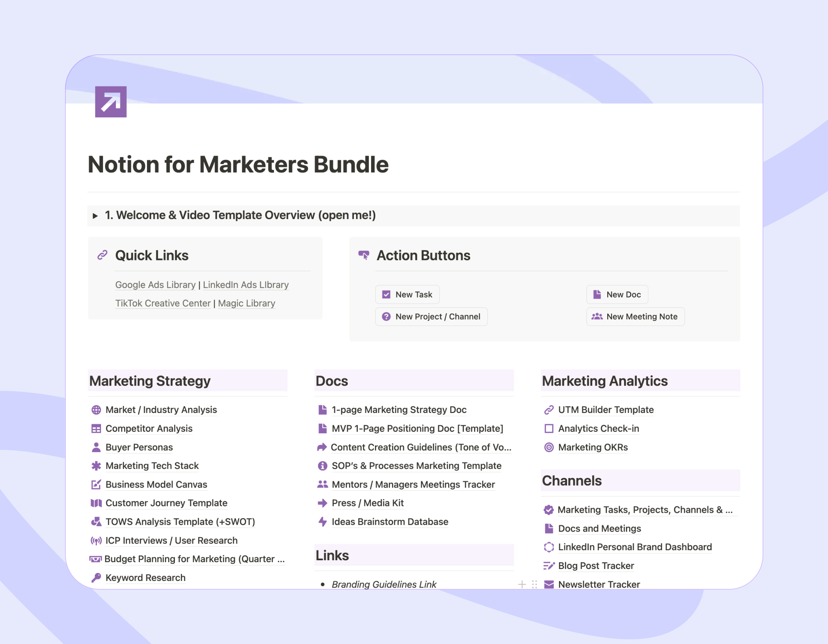Click map icon beside Customer Journey Template
Viewport: 828px width, 644px height.
pyautogui.click(x=96, y=503)
